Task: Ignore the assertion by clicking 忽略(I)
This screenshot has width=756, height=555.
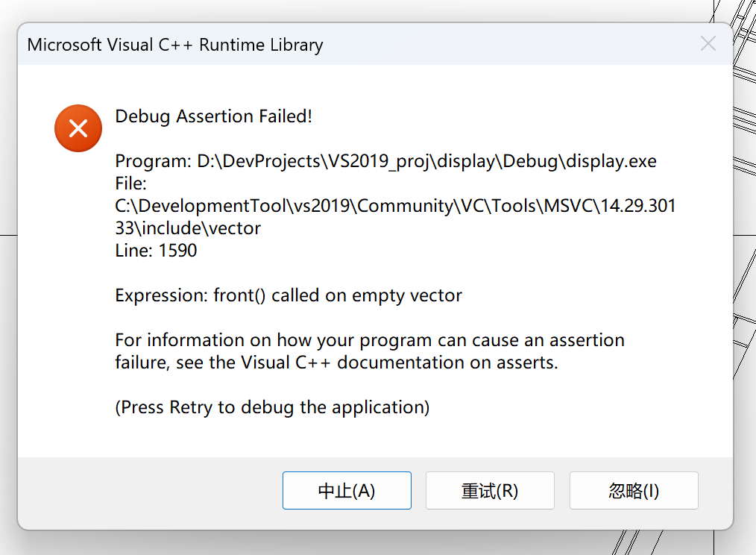Action: pos(633,490)
